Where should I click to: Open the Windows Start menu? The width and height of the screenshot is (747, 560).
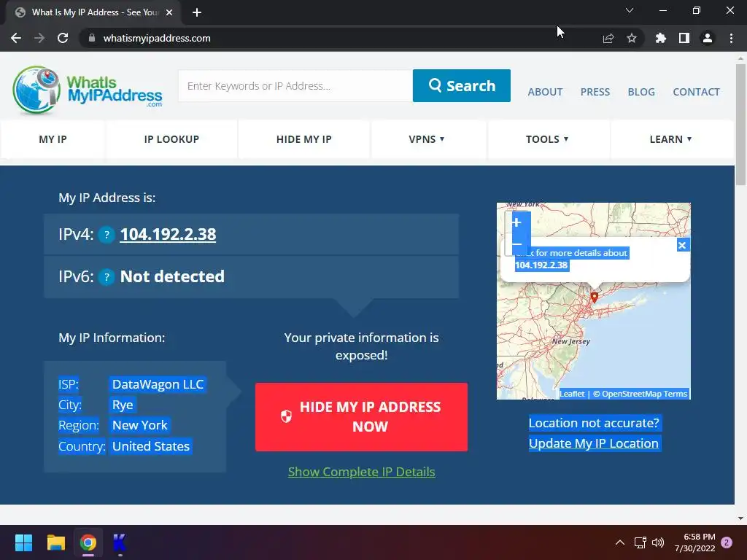(23, 542)
